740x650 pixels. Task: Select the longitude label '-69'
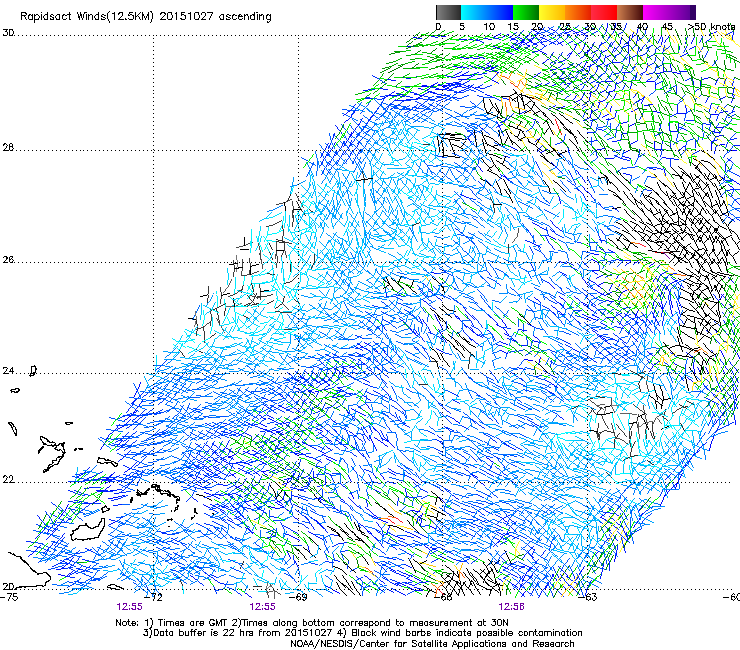click(298, 597)
